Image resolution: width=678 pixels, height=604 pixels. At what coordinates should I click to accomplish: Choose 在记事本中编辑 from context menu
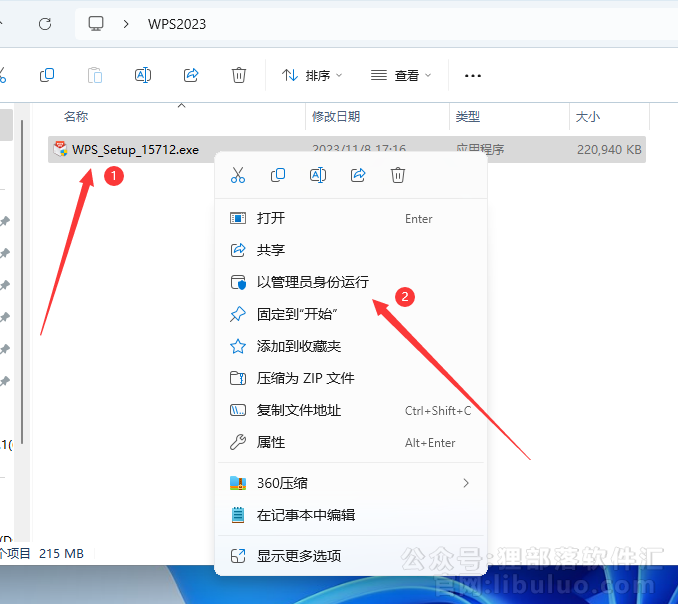[x=351, y=515]
